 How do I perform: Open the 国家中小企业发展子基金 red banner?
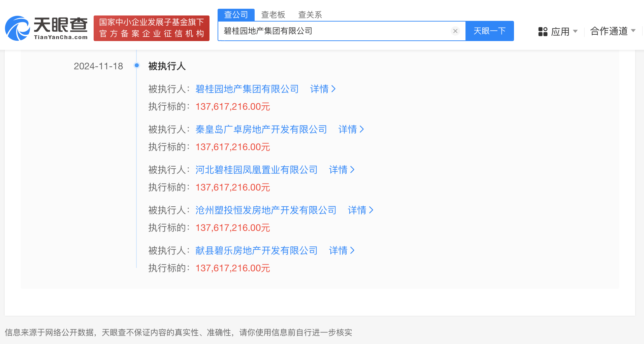tap(152, 28)
